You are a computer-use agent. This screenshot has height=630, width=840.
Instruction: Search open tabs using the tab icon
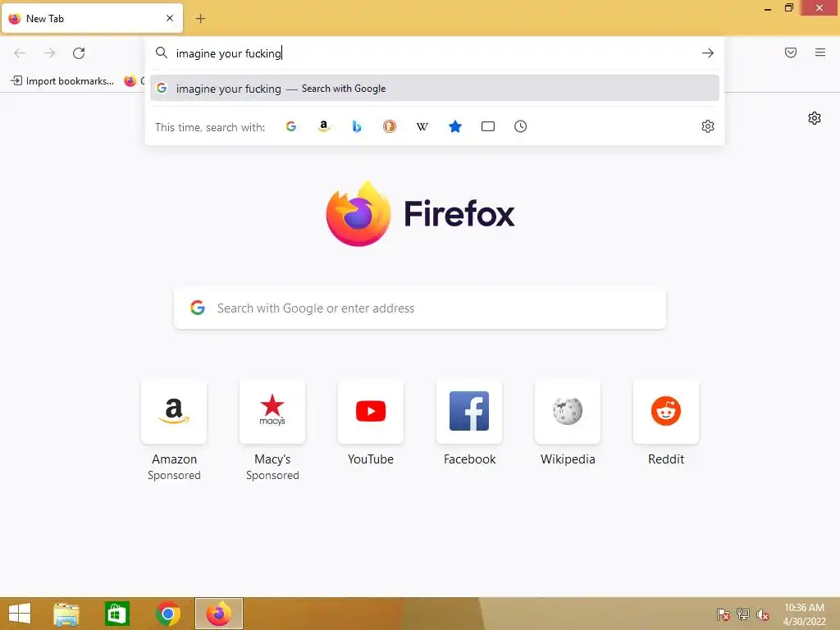(488, 126)
